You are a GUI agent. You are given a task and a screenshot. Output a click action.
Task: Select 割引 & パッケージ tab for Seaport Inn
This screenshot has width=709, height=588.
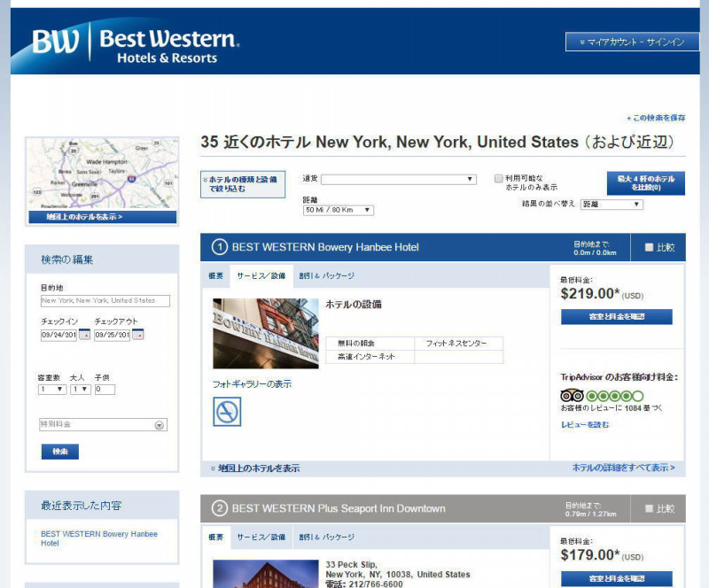326,537
